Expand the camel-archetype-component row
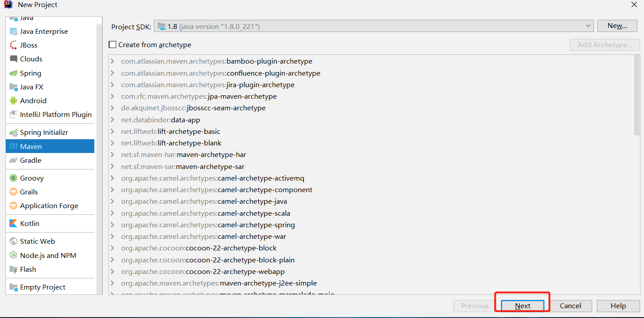Image resolution: width=644 pixels, height=318 pixels. coord(113,189)
